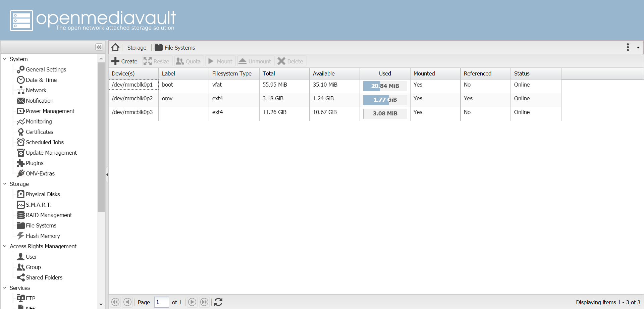Click the Mount toolbar button
This screenshot has height=309, width=644.
point(220,61)
